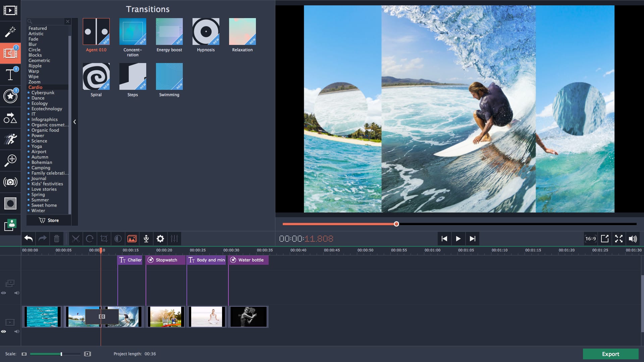
Task: Click the Export button to render
Action: [611, 354]
